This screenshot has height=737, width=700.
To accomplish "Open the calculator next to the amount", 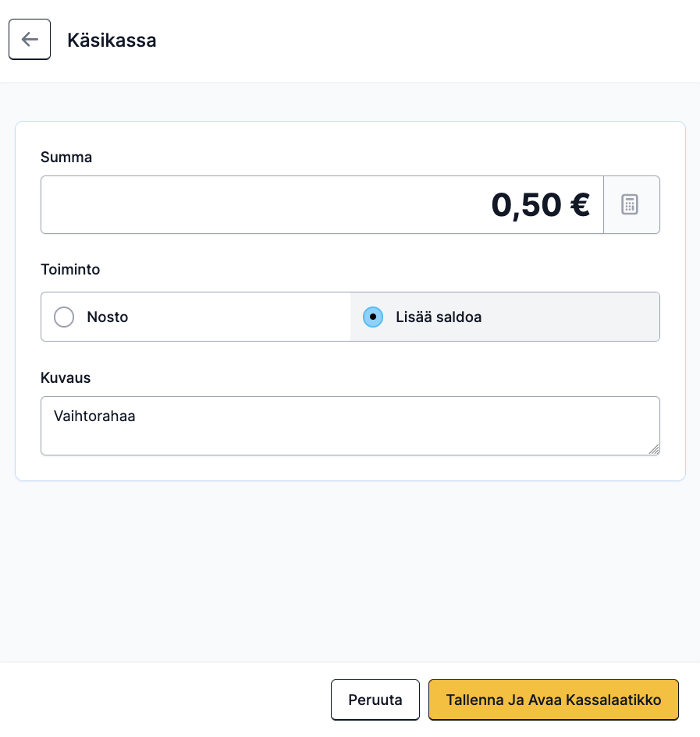I will (x=631, y=205).
